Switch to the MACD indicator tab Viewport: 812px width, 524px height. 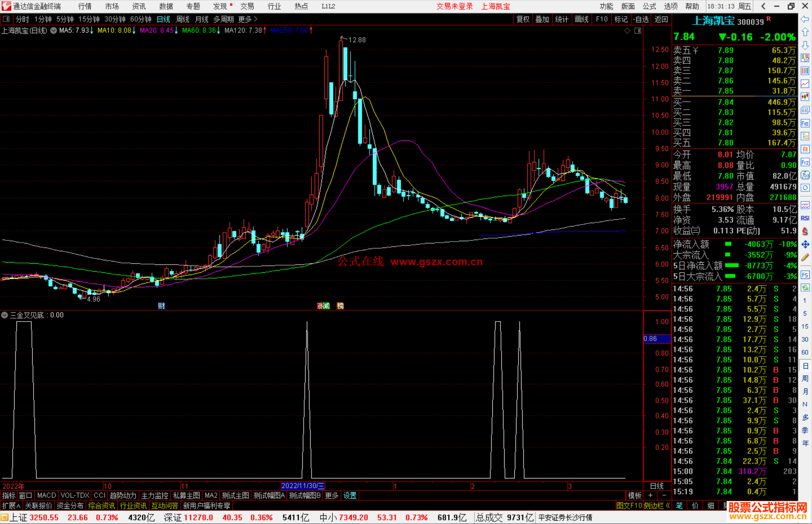point(46,495)
